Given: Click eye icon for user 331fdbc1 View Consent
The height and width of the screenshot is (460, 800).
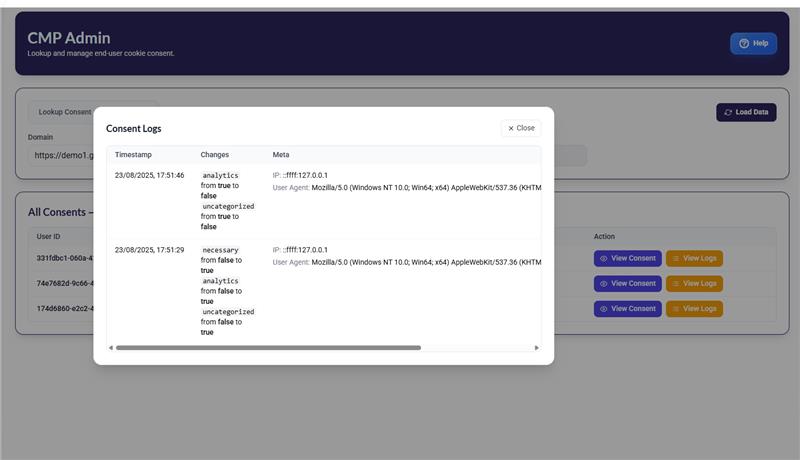Looking at the screenshot, I should tap(604, 258).
